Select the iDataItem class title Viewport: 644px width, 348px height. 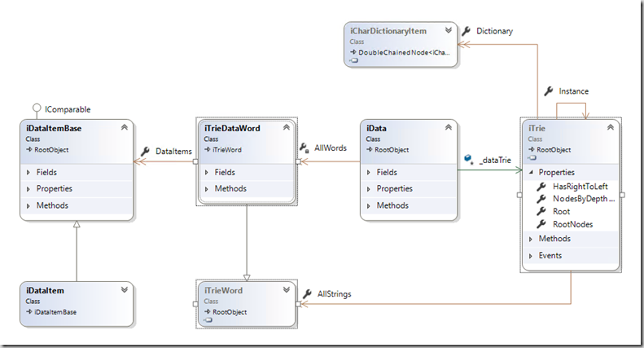click(x=45, y=290)
